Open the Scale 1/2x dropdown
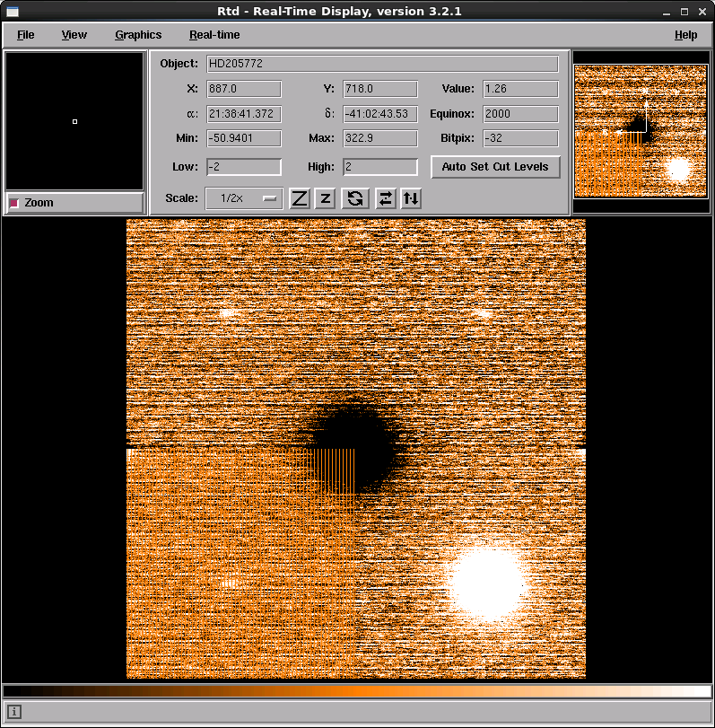715x728 pixels. 244,198
